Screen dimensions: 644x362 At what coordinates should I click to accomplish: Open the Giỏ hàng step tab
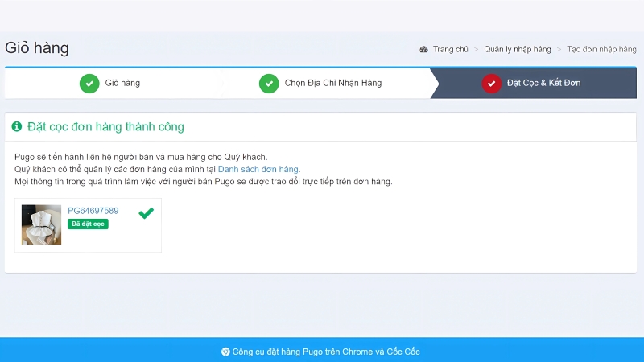111,84
